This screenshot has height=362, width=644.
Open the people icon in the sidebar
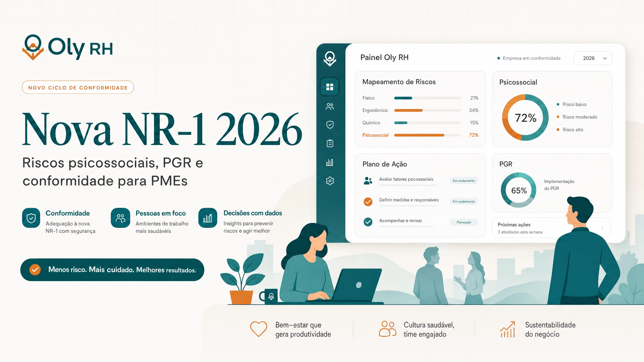tap(330, 106)
